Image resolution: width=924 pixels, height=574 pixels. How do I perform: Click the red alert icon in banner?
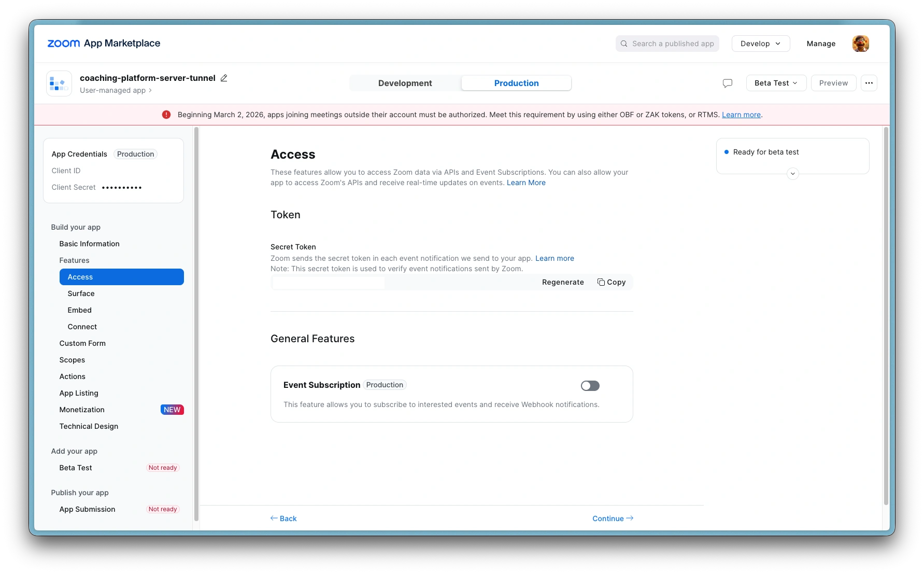pyautogui.click(x=166, y=115)
